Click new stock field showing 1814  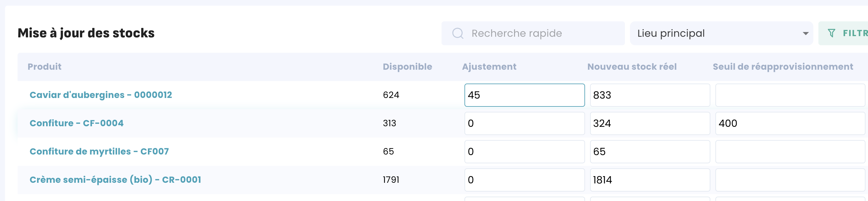coord(650,180)
